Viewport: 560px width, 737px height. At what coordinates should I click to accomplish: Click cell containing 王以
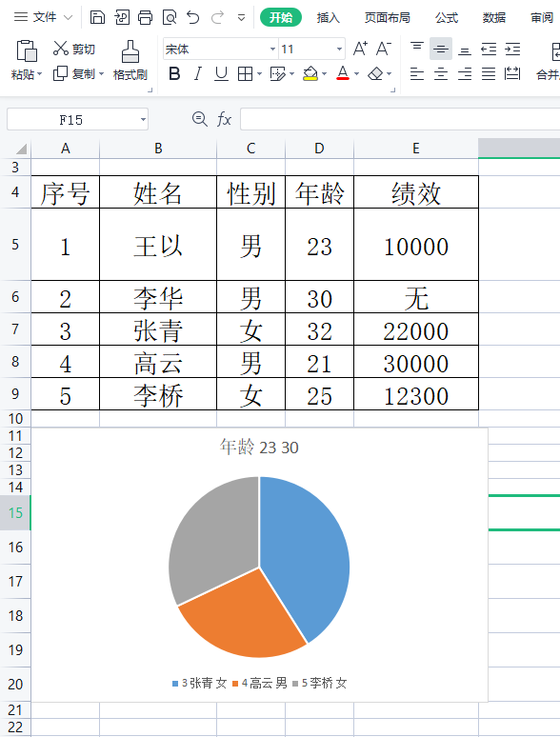(158, 245)
